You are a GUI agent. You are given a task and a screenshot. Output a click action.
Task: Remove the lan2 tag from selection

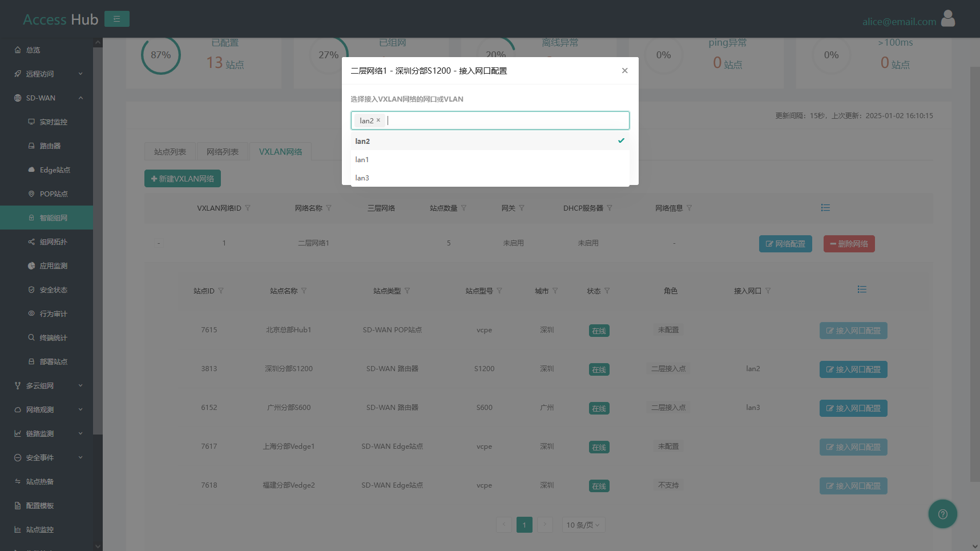point(378,120)
